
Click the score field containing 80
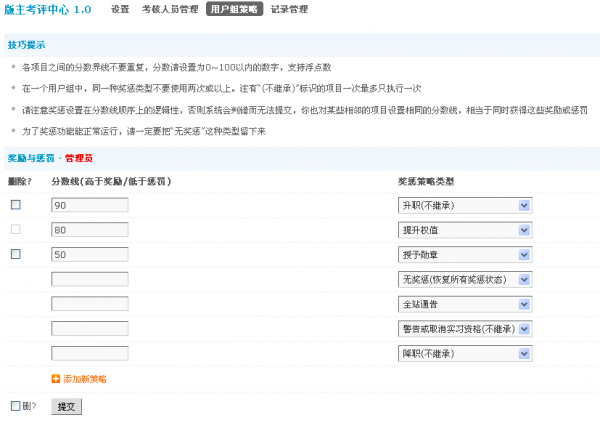click(90, 230)
